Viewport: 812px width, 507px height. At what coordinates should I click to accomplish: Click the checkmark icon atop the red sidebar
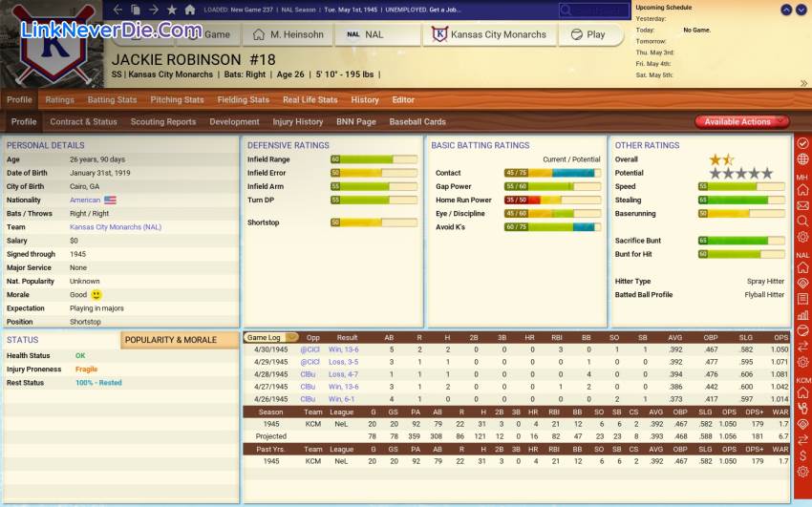[802, 143]
